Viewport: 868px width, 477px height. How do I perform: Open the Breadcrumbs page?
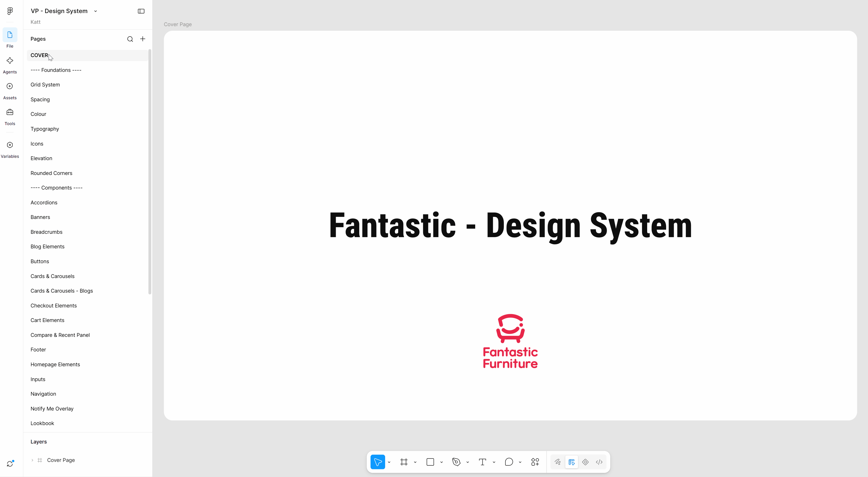pyautogui.click(x=87, y=232)
